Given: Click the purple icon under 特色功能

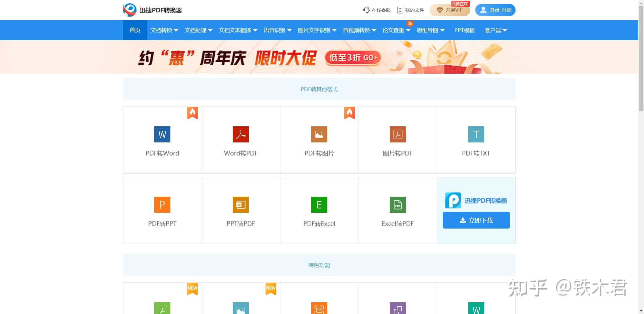Looking at the screenshot, I should coord(398,308).
